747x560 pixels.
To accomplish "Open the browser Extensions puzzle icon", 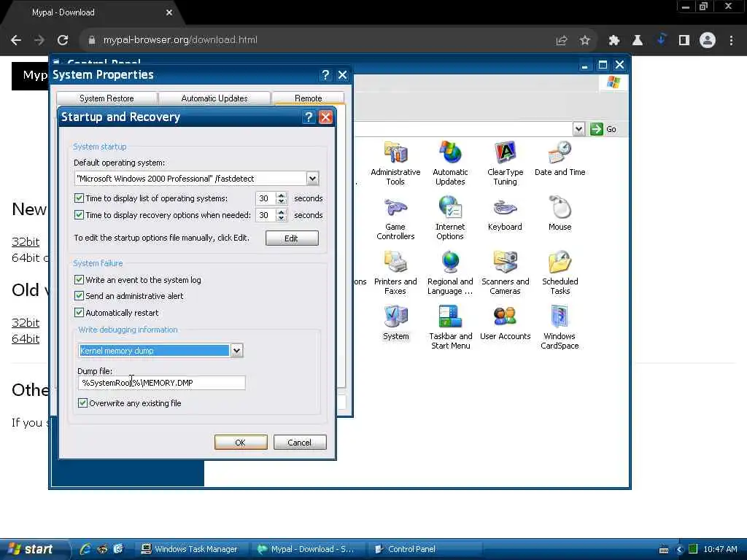I will click(x=614, y=41).
